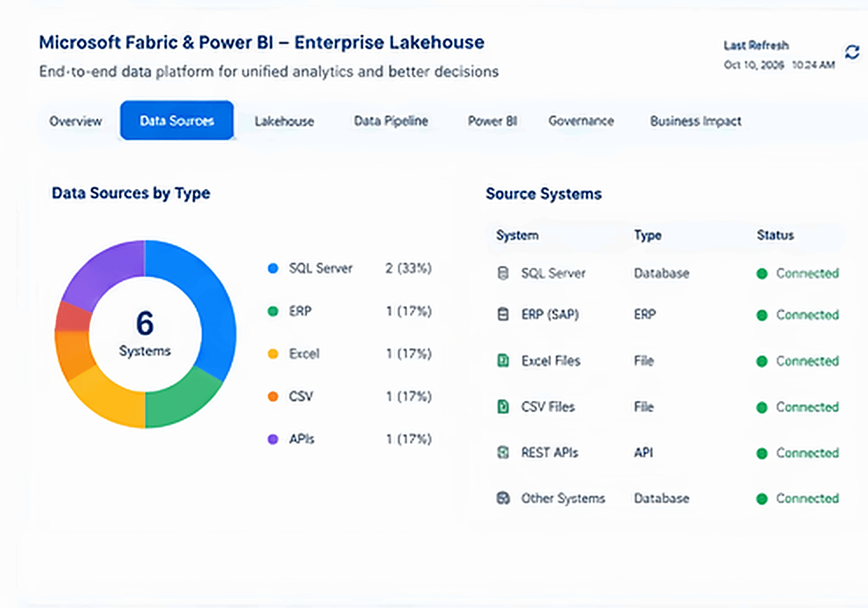The height and width of the screenshot is (608, 868).
Task: Click the '6 Systems' donut center label
Action: point(145,334)
